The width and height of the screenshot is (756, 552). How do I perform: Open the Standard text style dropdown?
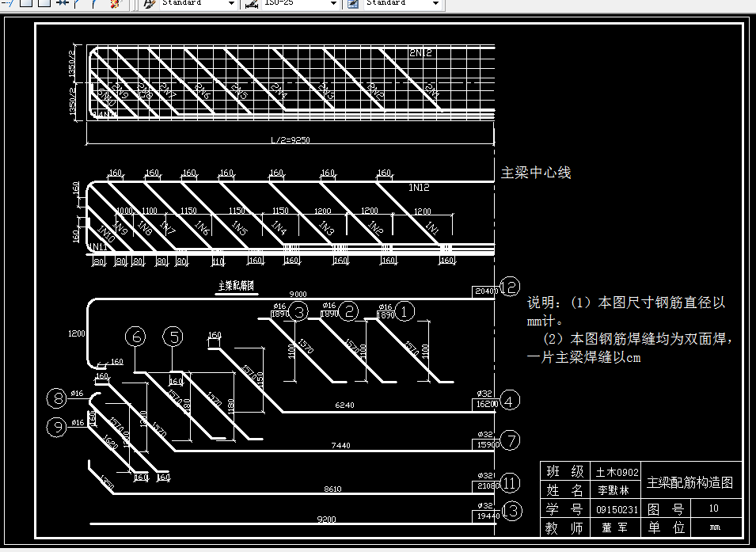(230, 4)
